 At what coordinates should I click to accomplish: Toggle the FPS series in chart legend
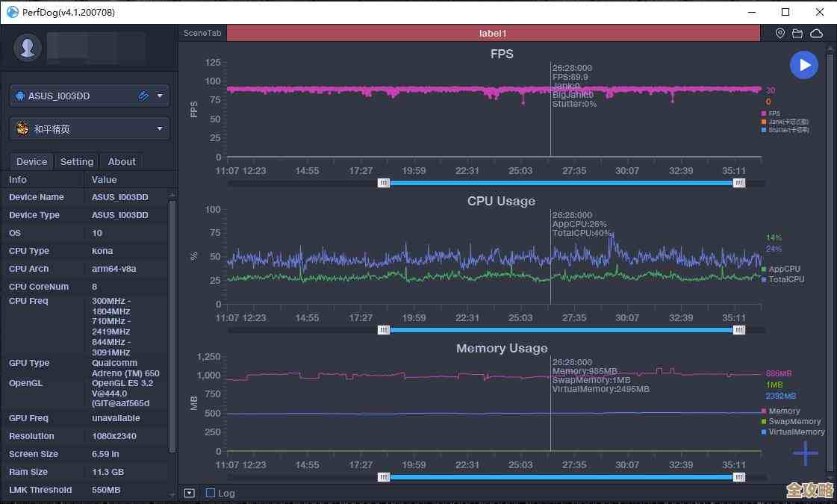[x=774, y=113]
